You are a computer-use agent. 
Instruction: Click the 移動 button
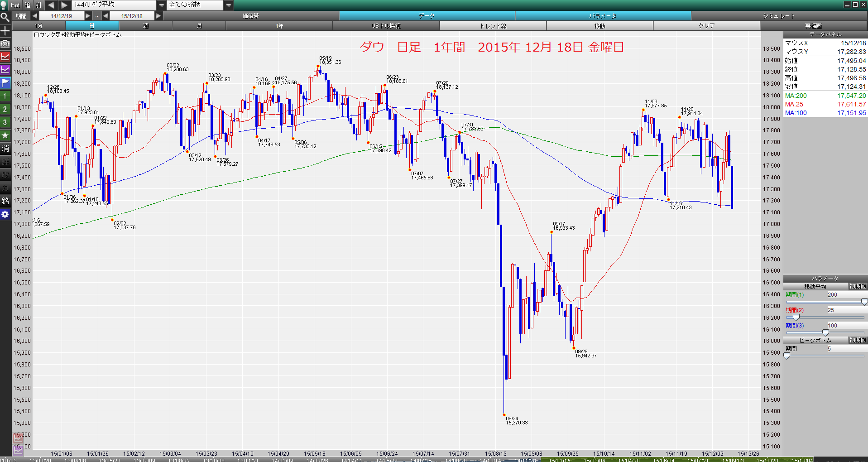click(x=600, y=26)
